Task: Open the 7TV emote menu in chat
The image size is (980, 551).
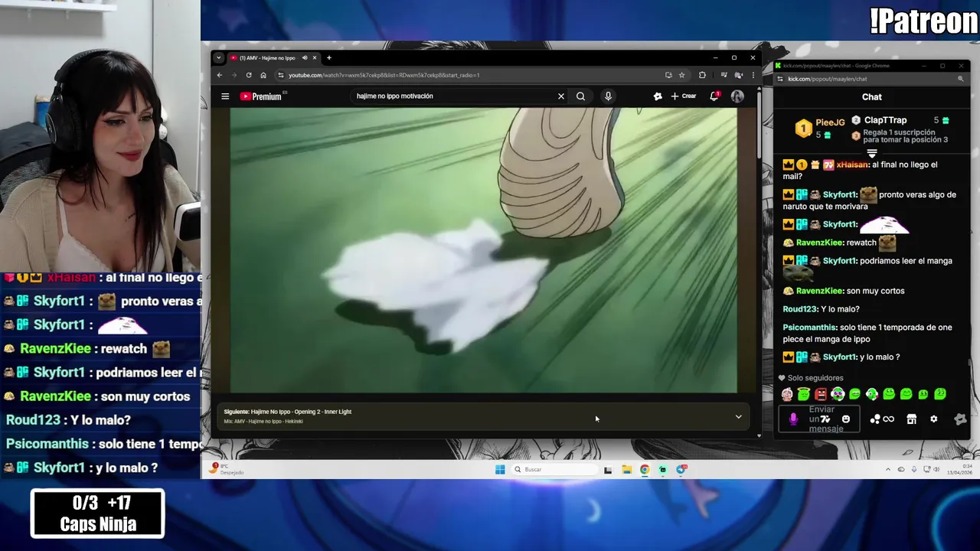Action: click(x=825, y=419)
